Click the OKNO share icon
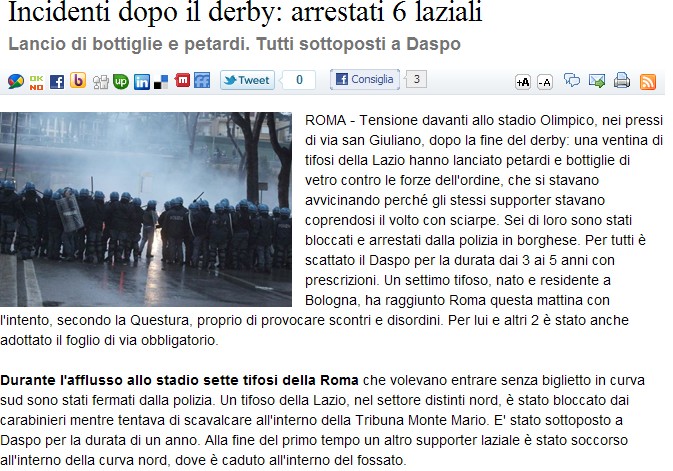673x471 pixels. coord(36,82)
